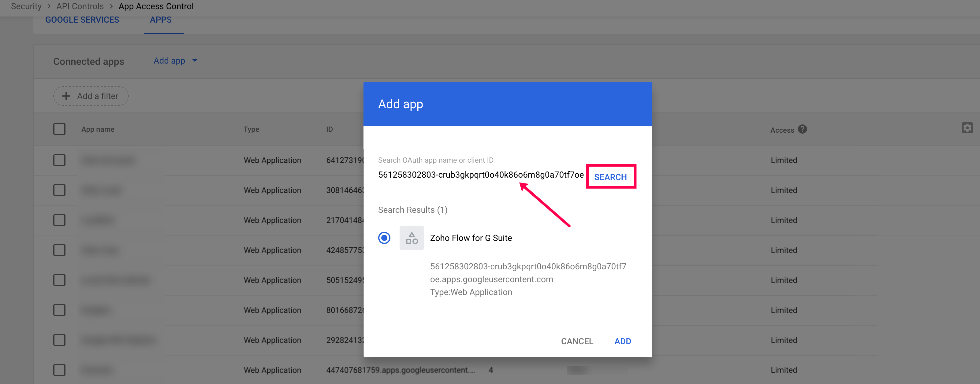Expand the Add a filter control
Screen dimensions: 980x384
pyautogui.click(x=91, y=96)
